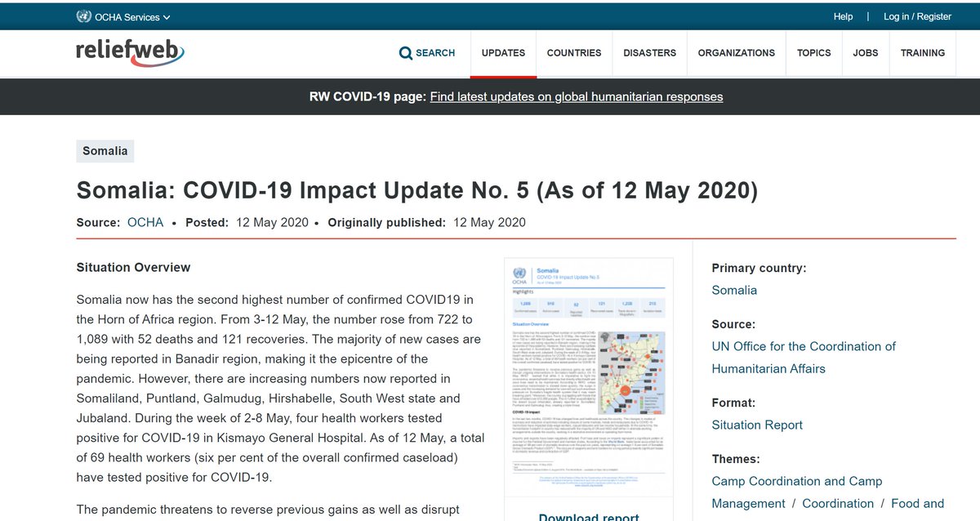Click the search magnifier icon
Image resolution: width=980 pixels, height=521 pixels.
406,53
